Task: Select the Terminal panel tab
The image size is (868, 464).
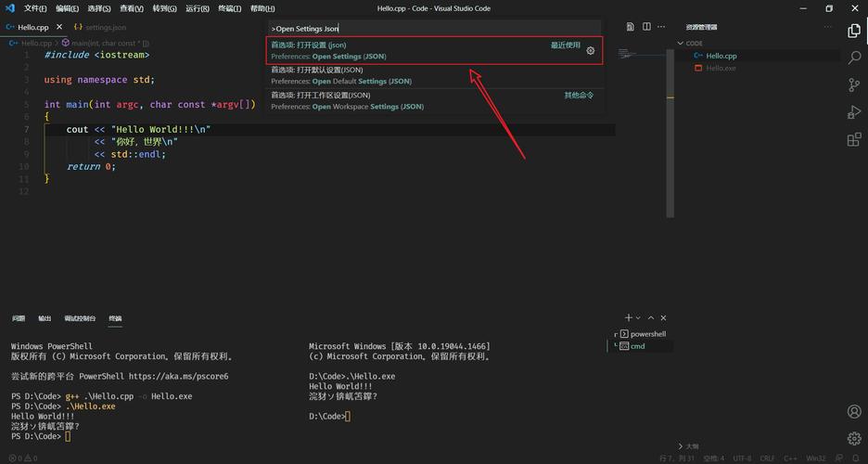Action: [115, 318]
